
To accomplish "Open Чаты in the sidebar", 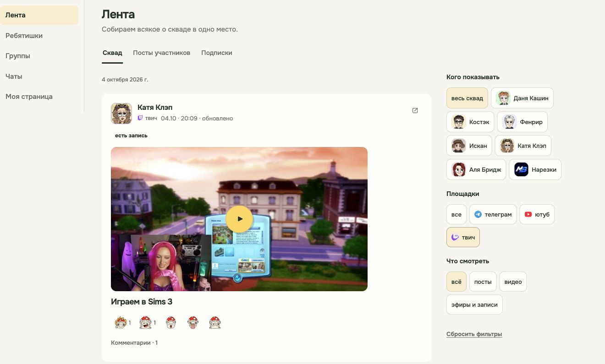I will pyautogui.click(x=39, y=76).
